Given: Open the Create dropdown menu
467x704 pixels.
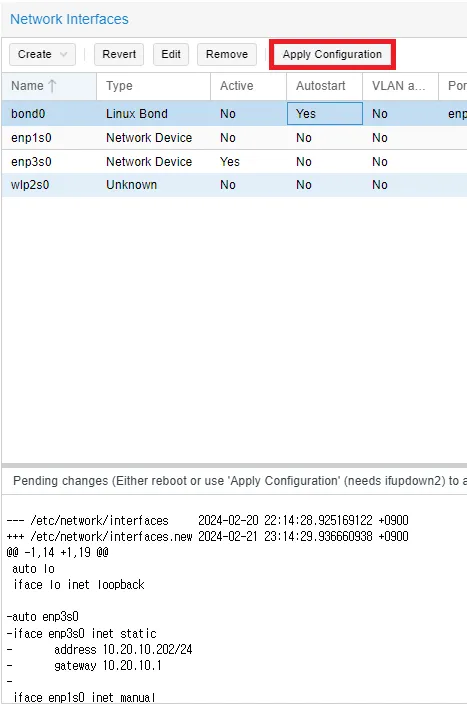Looking at the screenshot, I should (x=42, y=54).
